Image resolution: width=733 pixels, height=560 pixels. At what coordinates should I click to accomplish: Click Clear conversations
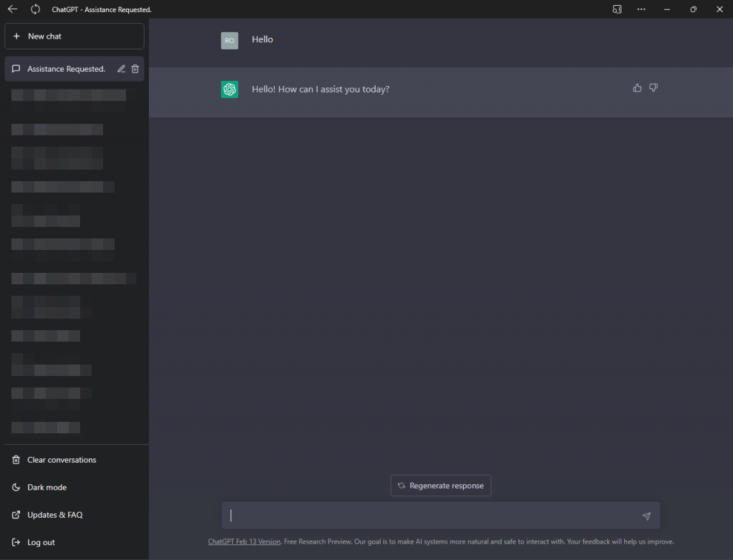coord(74,460)
